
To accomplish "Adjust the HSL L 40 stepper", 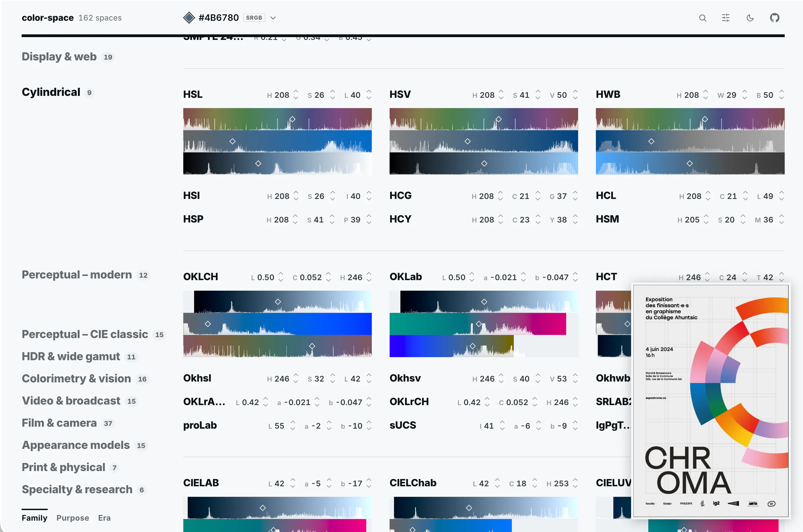I will pos(369,95).
